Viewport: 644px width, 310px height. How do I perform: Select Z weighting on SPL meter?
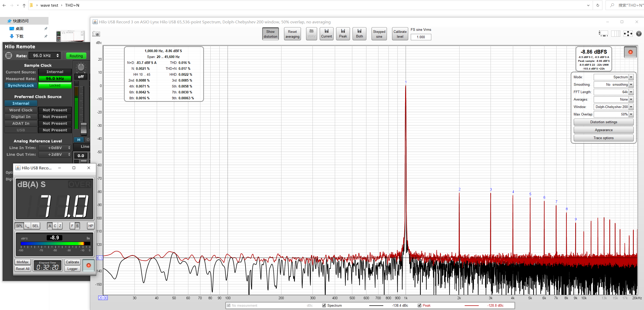(x=60, y=226)
